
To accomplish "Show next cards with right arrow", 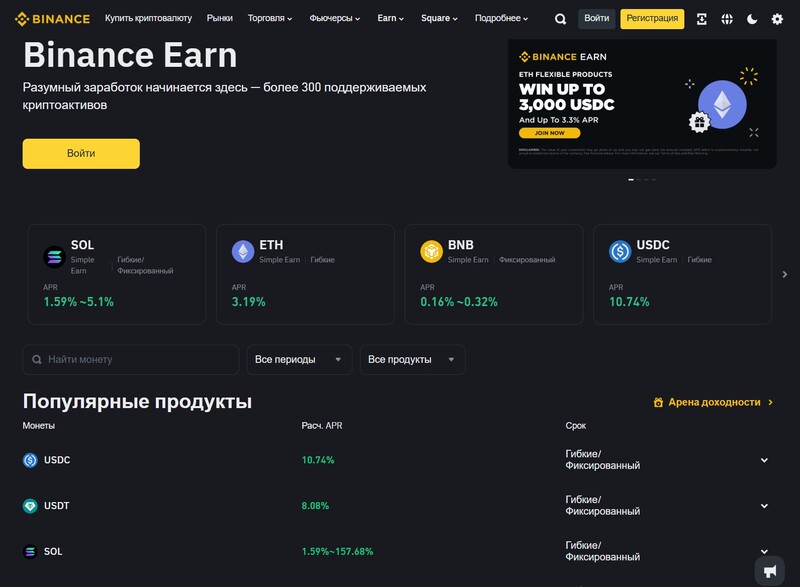I will [785, 274].
